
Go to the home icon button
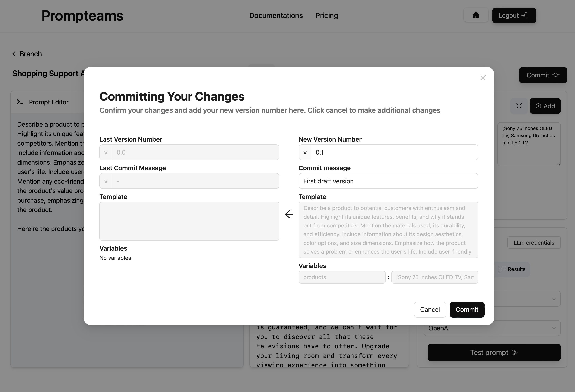pos(476,15)
